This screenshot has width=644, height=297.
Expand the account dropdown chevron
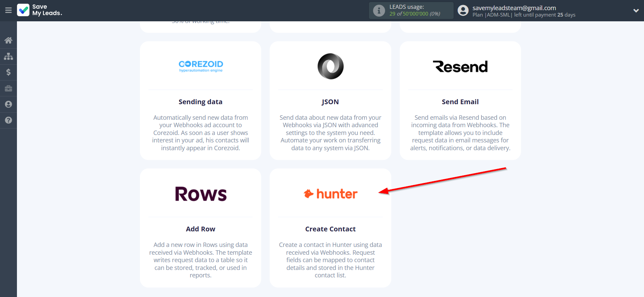[x=636, y=10]
